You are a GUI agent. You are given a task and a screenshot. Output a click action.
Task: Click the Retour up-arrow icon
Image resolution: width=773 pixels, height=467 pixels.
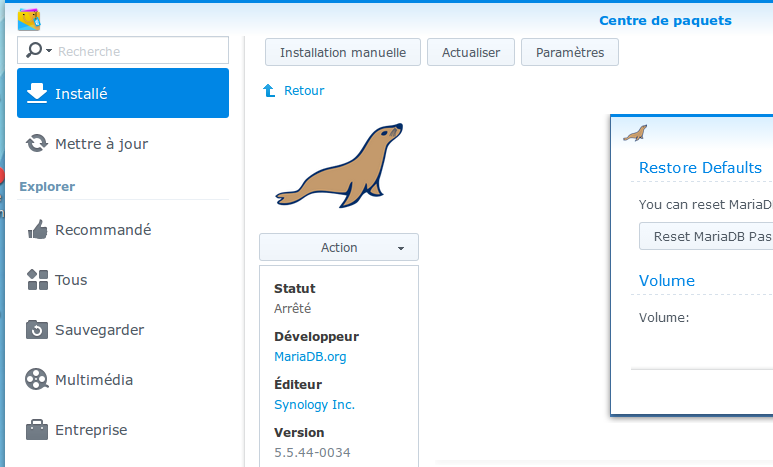[269, 91]
